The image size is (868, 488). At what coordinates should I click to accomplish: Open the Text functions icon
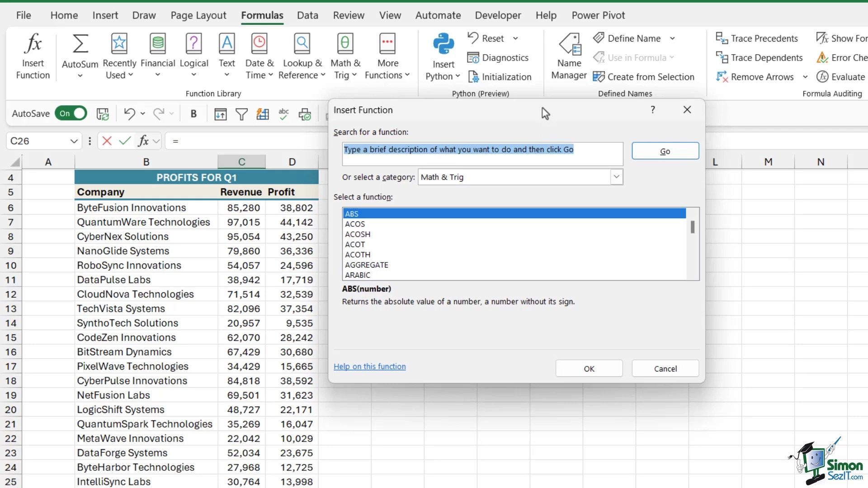pyautogui.click(x=227, y=44)
